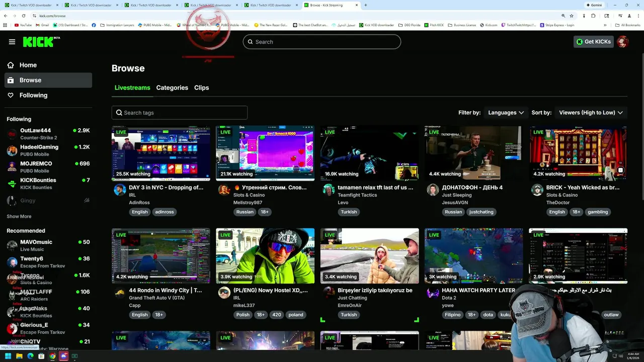This screenshot has height=362, width=644.
Task: Open All Bookmarks folder
Action: click(628, 25)
